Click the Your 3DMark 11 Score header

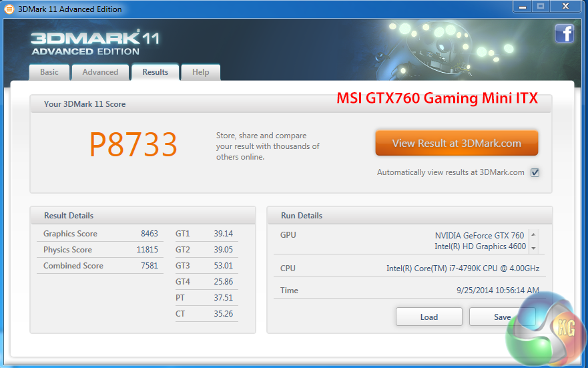click(85, 104)
